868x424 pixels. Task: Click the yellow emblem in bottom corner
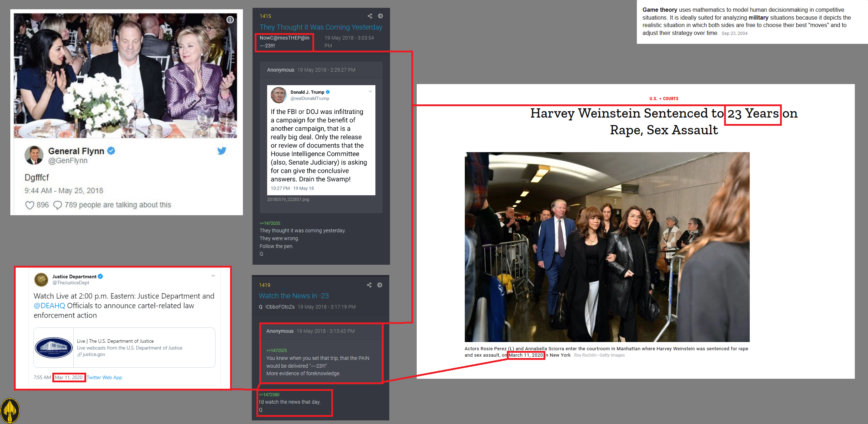click(10, 411)
